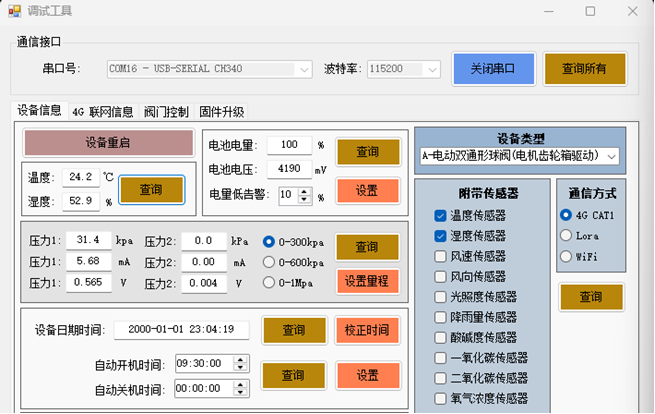Query temperature and humidity with 查询
The height and width of the screenshot is (414, 655).
pos(152,190)
